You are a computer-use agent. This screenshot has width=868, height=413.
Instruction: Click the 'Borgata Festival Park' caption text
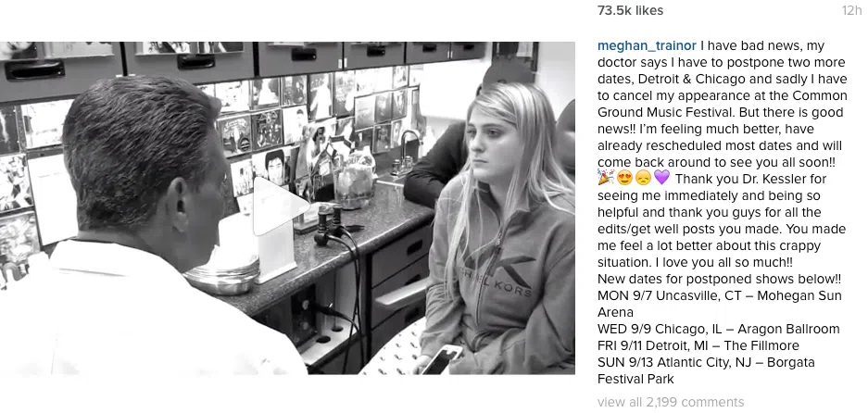click(707, 370)
